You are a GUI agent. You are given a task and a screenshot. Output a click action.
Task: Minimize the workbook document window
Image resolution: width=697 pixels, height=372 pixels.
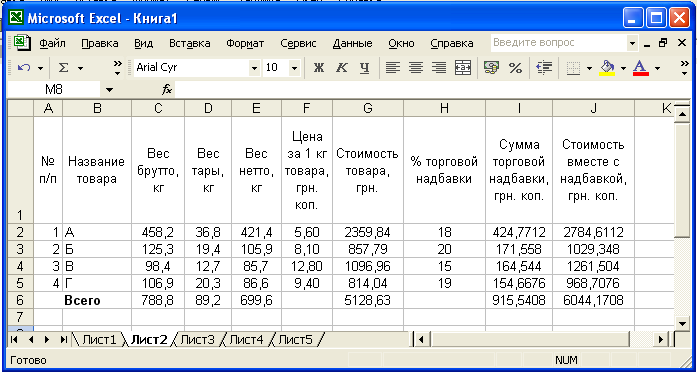click(647, 44)
